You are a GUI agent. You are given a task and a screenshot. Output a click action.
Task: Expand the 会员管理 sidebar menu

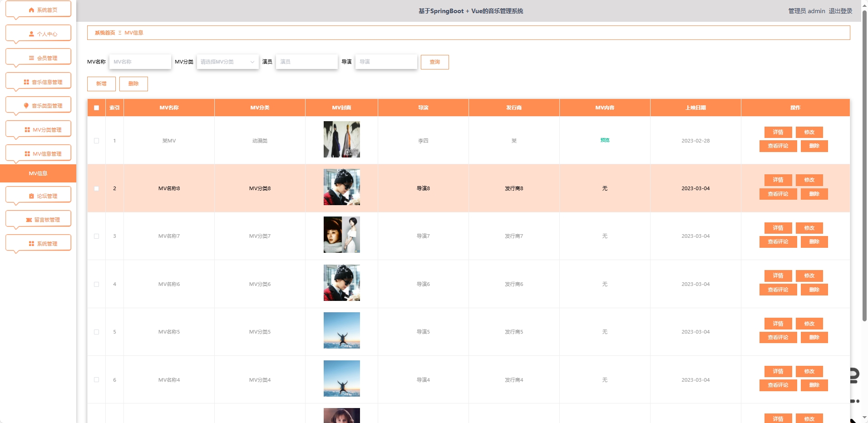pyautogui.click(x=38, y=58)
